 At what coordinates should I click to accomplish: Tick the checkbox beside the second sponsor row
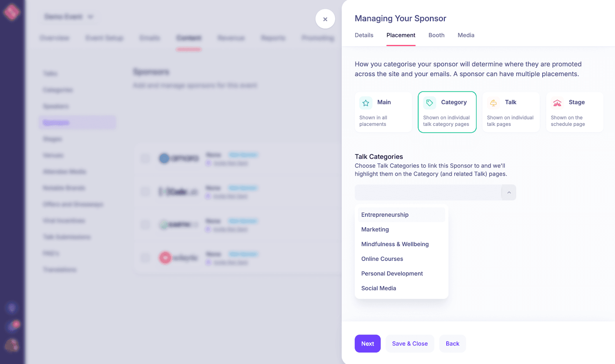[x=145, y=191]
